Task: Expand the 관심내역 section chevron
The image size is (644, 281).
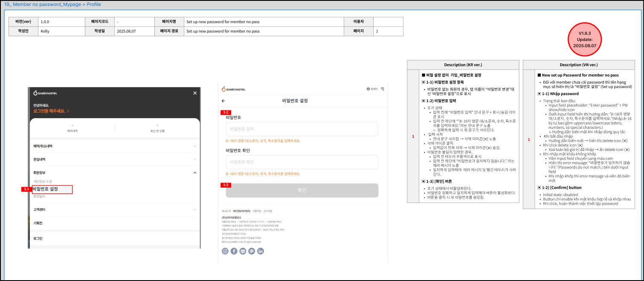Action: tap(195, 159)
